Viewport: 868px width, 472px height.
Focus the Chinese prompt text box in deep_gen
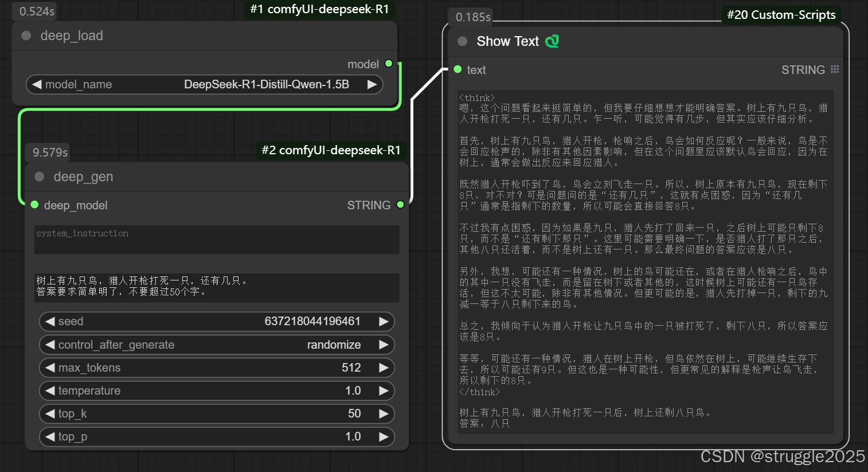coord(217,287)
